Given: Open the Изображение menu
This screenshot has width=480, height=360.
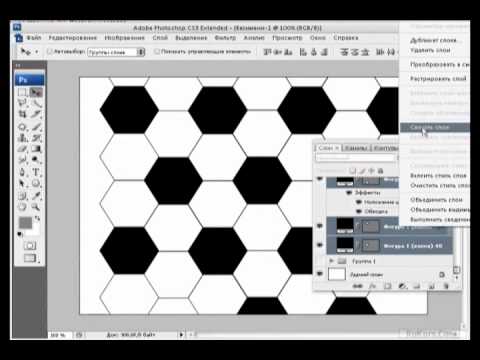Looking at the screenshot, I should (125, 38).
